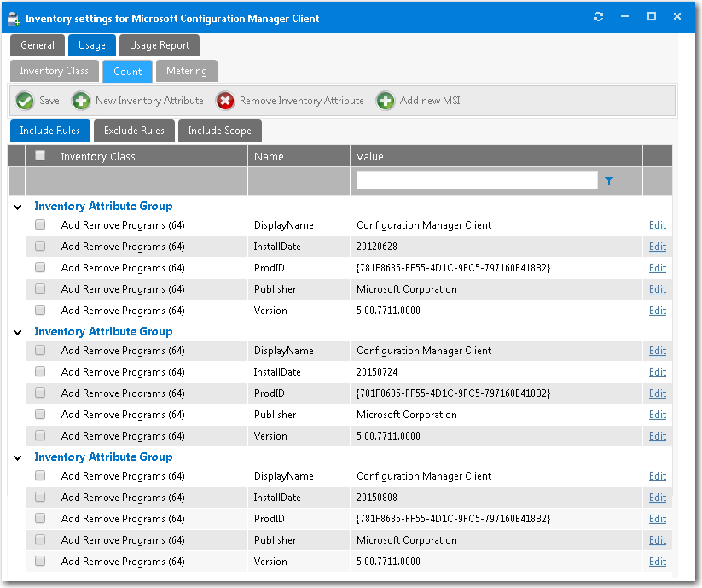This screenshot has width=702, height=588.
Task: Check the row with InstallDate 20120628
Action: [x=40, y=246]
